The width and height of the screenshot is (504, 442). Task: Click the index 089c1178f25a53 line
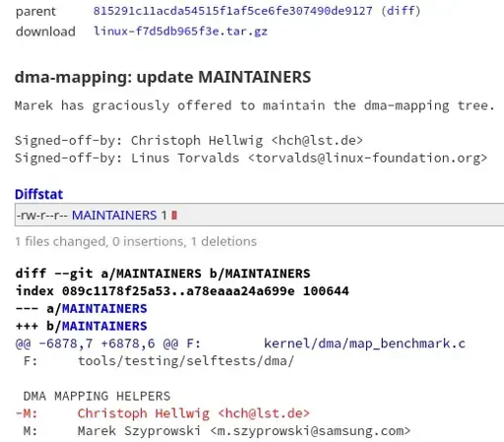182,291
